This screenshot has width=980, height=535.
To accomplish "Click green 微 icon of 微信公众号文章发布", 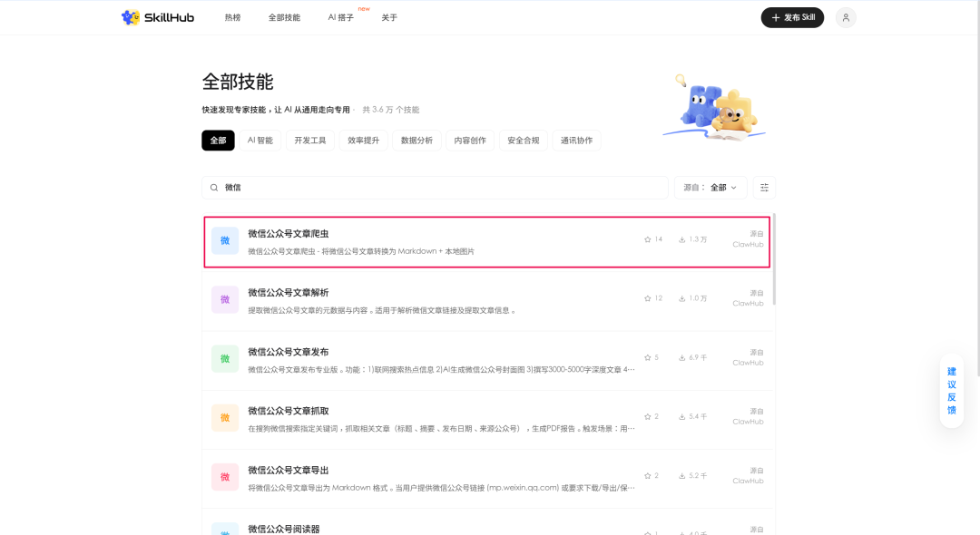I will (225, 359).
